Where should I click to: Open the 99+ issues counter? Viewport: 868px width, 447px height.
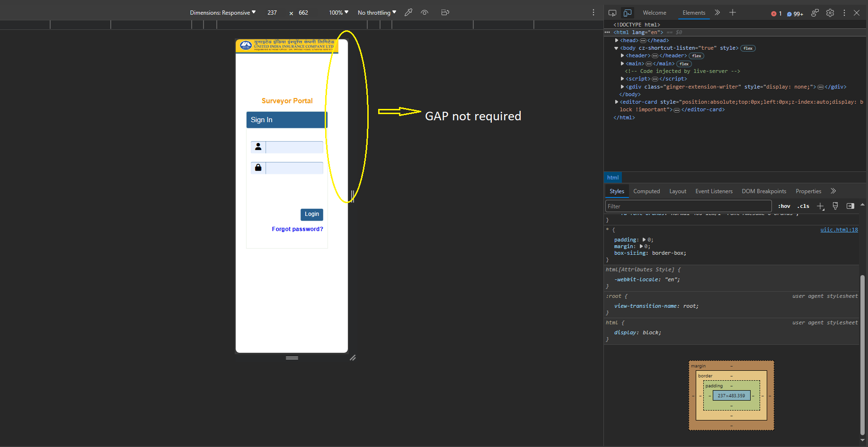pos(795,14)
